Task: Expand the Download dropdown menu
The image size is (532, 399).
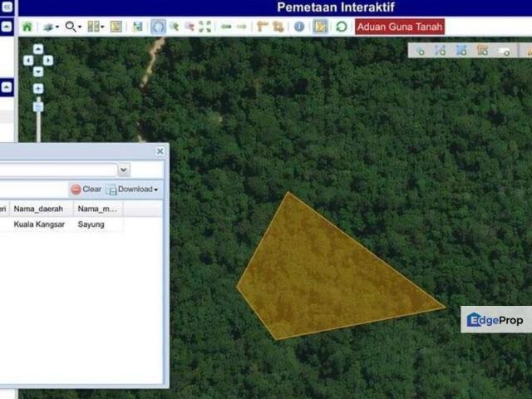Action: click(155, 190)
